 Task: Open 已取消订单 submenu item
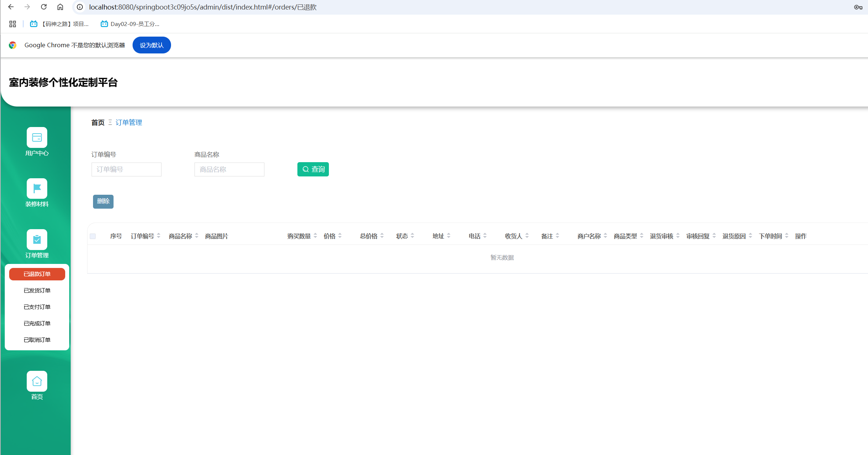point(37,340)
